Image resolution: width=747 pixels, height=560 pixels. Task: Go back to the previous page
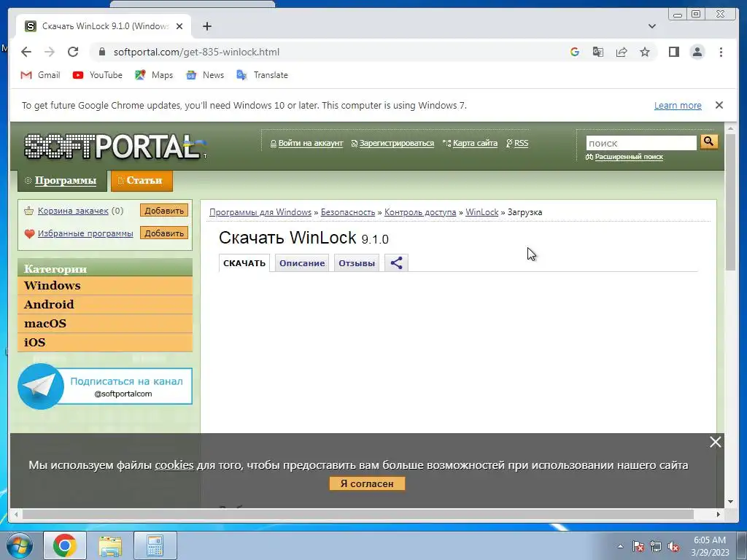pos(26,52)
